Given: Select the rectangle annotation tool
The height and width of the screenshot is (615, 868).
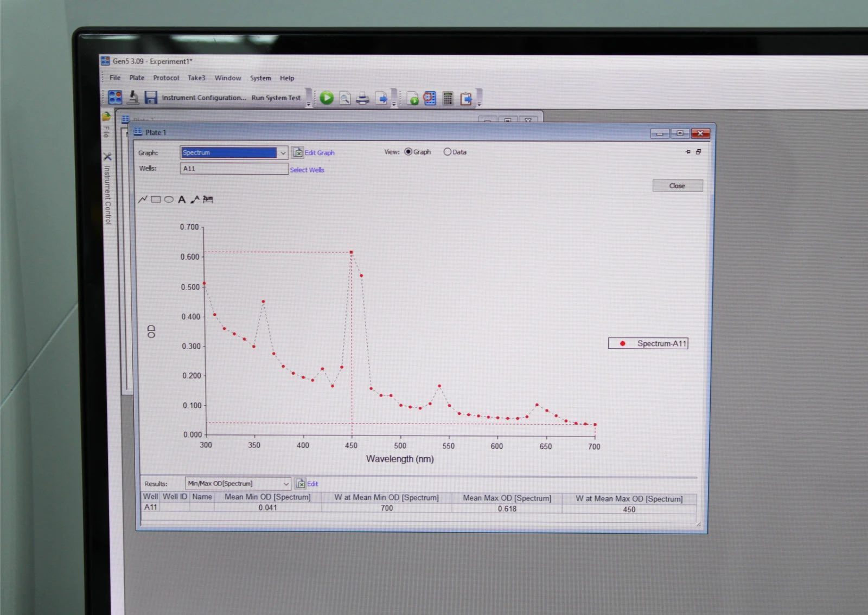Looking at the screenshot, I should coord(156,200).
